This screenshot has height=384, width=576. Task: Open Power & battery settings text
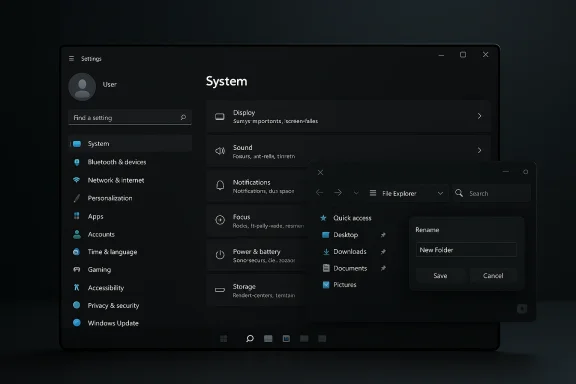click(x=256, y=252)
